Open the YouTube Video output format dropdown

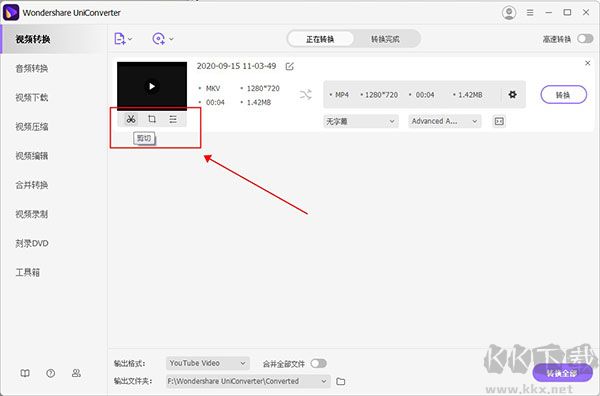(208, 363)
